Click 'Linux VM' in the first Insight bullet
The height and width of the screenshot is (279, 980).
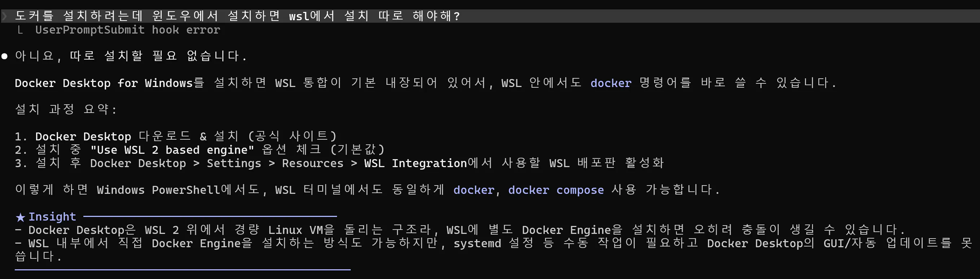coord(296,230)
